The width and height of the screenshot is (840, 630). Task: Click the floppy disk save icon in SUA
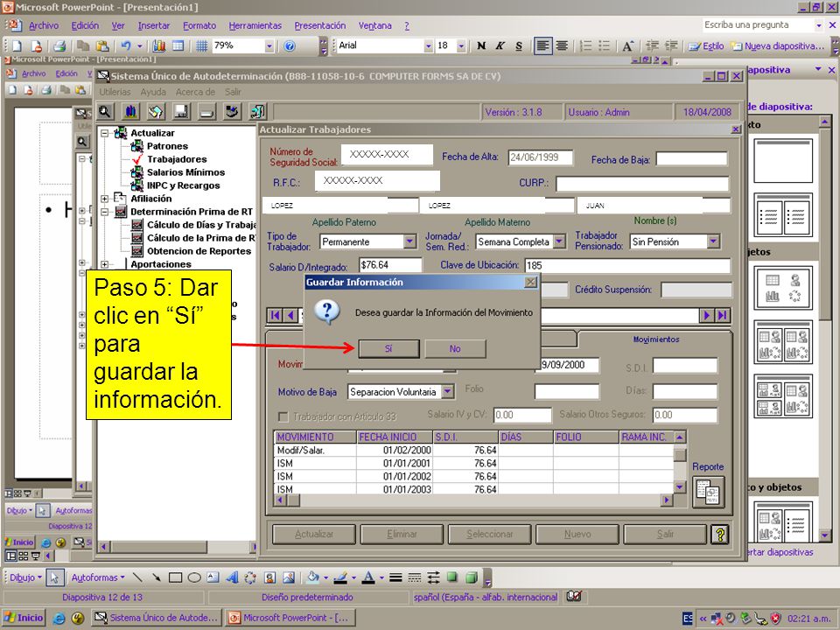tap(181, 111)
